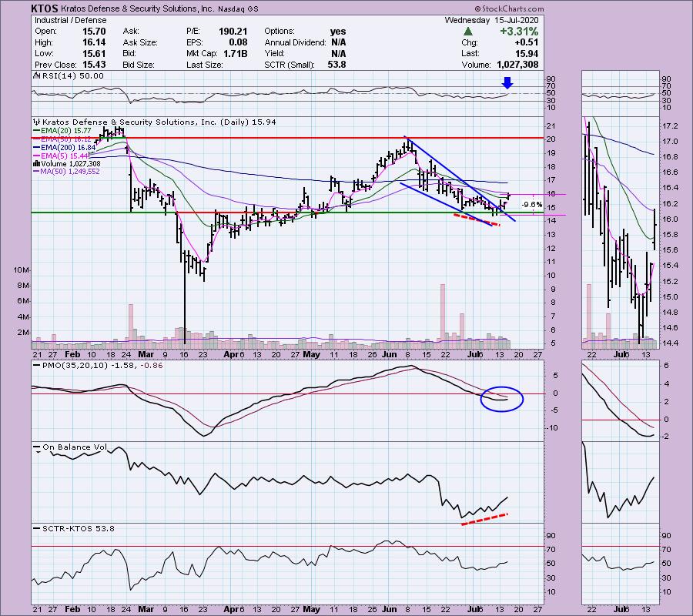Click the bar-chart icon before the Daily title
The image size is (693, 616).
coord(36,122)
